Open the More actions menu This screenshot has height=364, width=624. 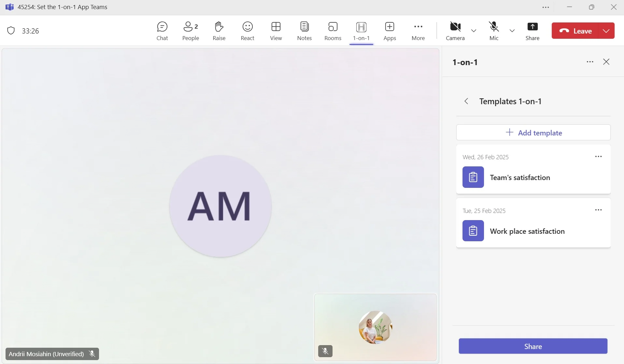[418, 31]
